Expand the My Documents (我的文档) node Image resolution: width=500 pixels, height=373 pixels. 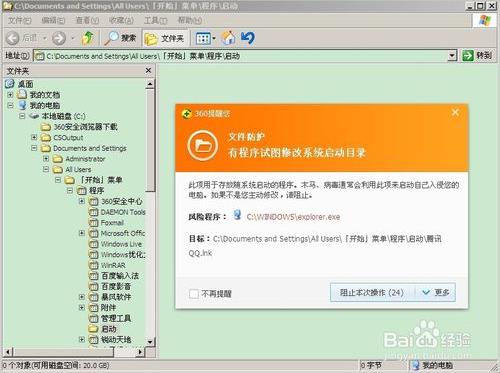click(x=10, y=95)
